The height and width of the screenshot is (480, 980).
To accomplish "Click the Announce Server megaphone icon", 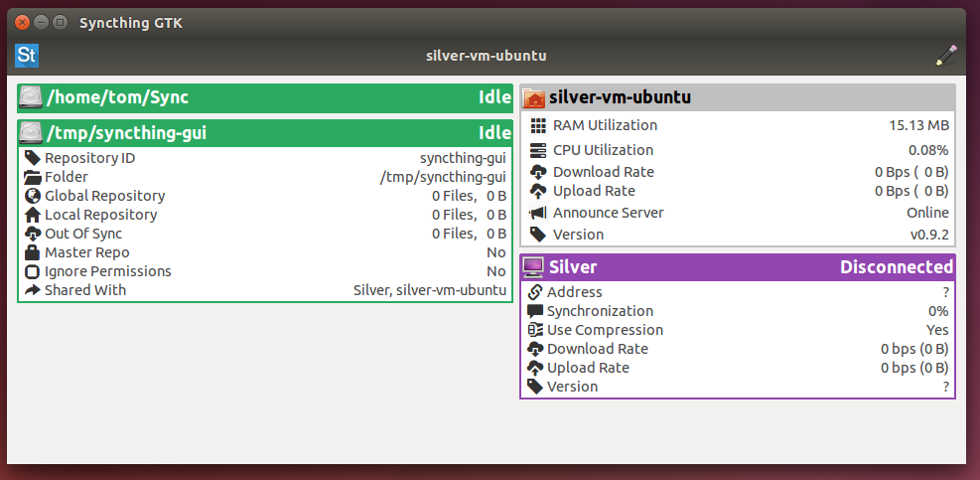I will click(538, 213).
